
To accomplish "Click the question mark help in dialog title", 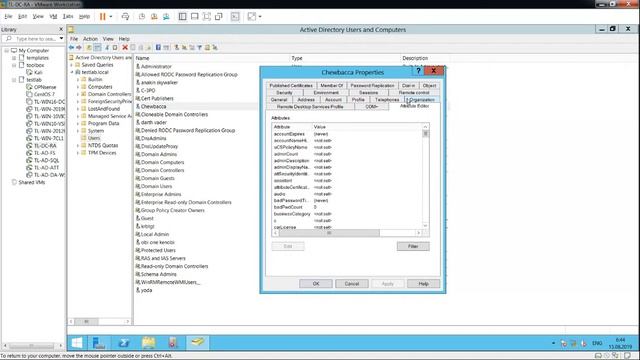I will 418,71.
